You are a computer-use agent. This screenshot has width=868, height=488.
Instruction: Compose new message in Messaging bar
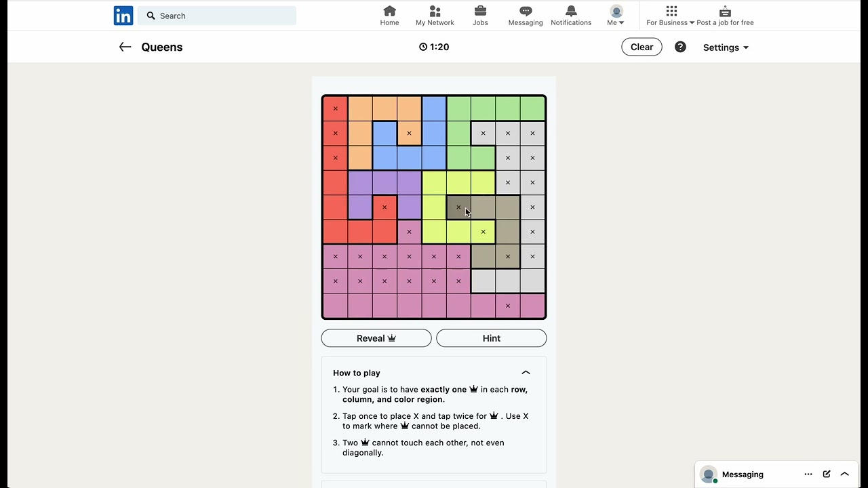click(x=827, y=474)
